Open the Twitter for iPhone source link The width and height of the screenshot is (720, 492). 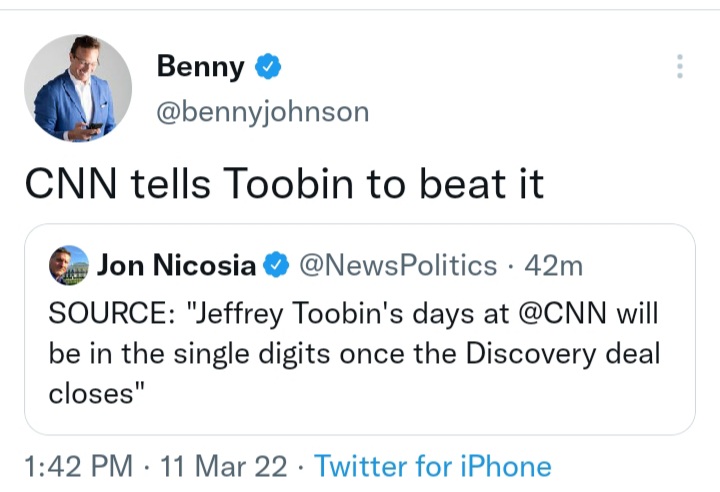coord(433,466)
